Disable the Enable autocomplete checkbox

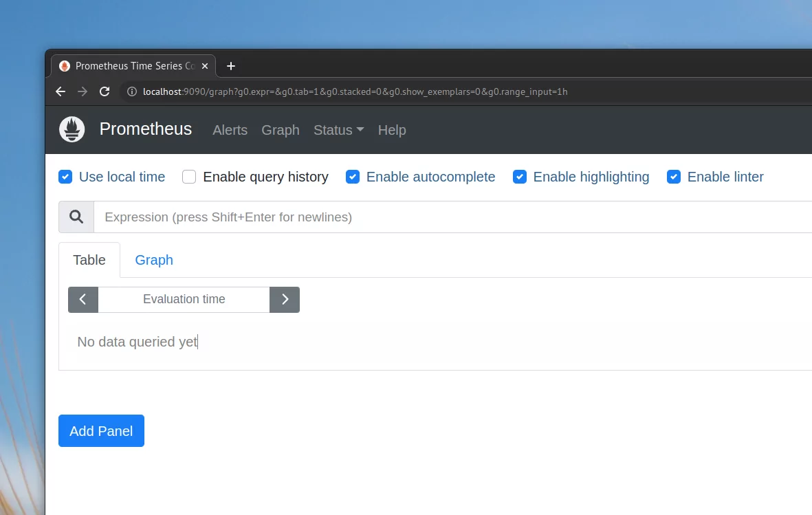point(353,177)
